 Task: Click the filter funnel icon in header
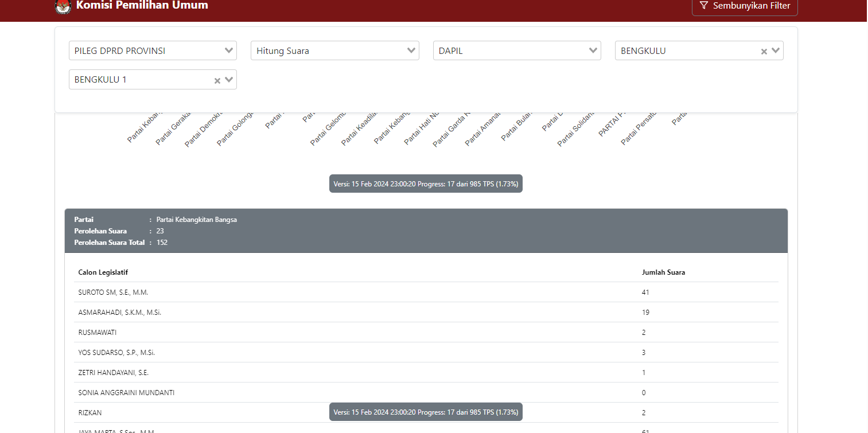click(x=704, y=5)
